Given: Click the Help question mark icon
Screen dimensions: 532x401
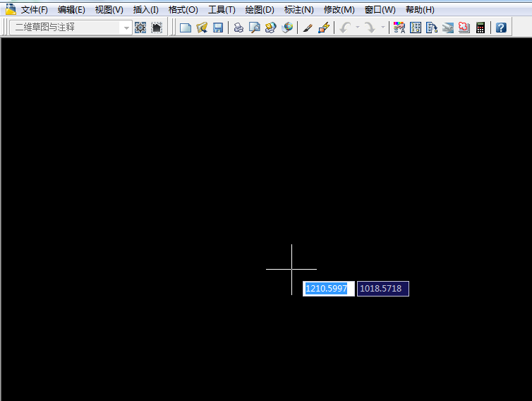Looking at the screenshot, I should pos(501,28).
